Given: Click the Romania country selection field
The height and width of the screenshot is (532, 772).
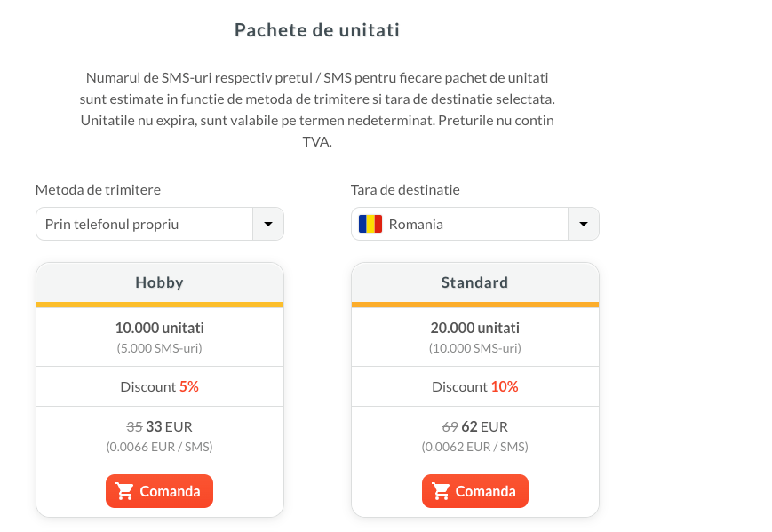Looking at the screenshot, I should (475, 224).
